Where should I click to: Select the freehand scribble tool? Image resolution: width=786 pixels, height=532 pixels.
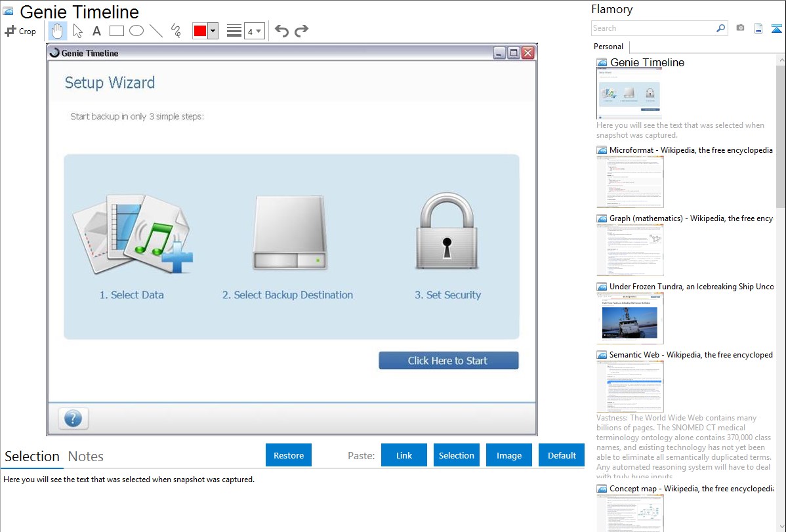[x=176, y=31]
